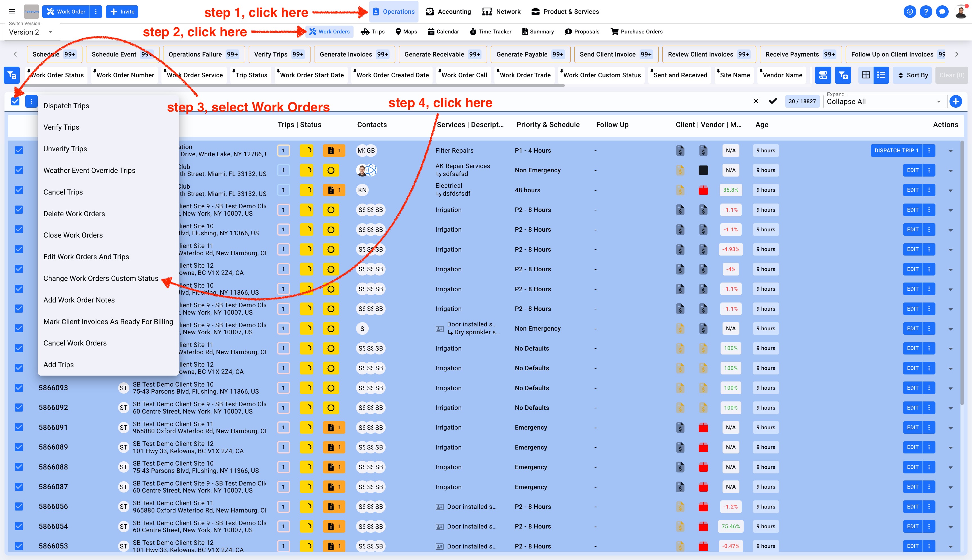The width and height of the screenshot is (972, 560).
Task: Select Change Work Orders Custom Status
Action: tap(101, 278)
